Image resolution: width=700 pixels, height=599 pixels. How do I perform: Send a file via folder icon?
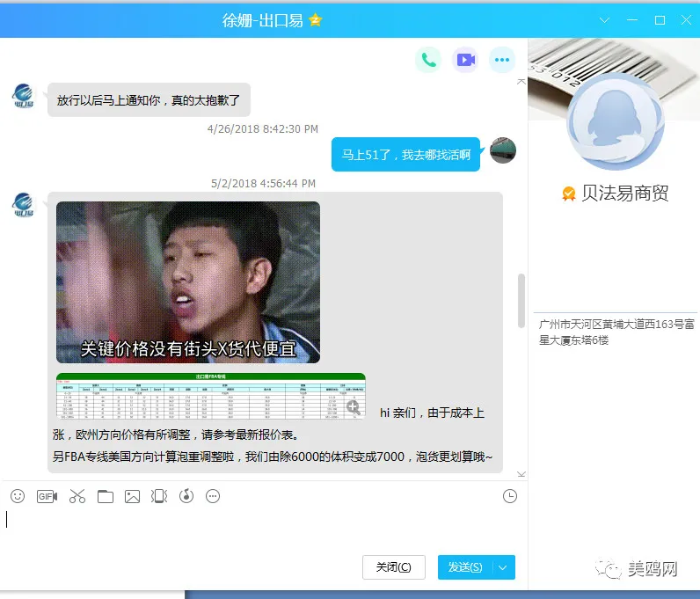[106, 496]
